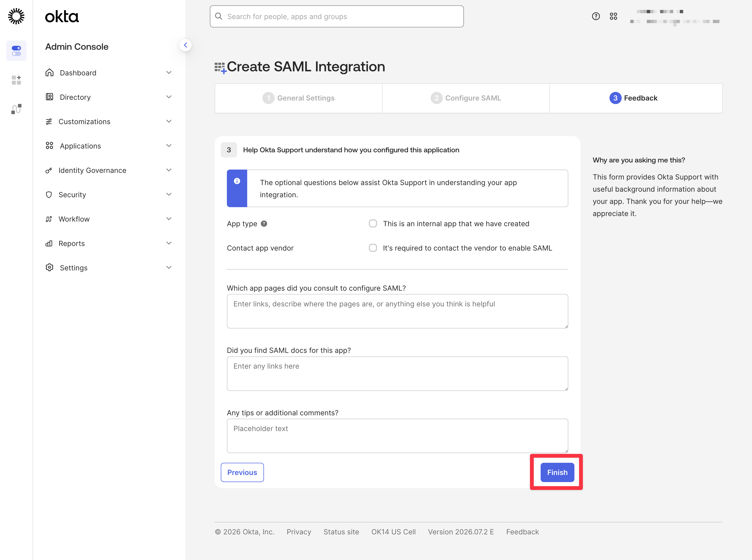Viewport: 752px width, 560px height.
Task: Collapse the sidebar with the arrow button
Action: (185, 45)
